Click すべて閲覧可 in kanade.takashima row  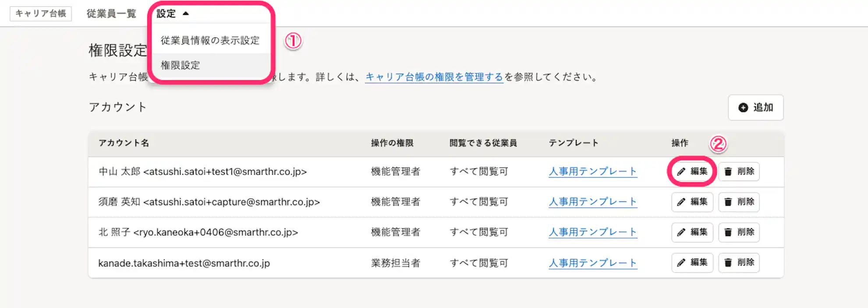(479, 263)
